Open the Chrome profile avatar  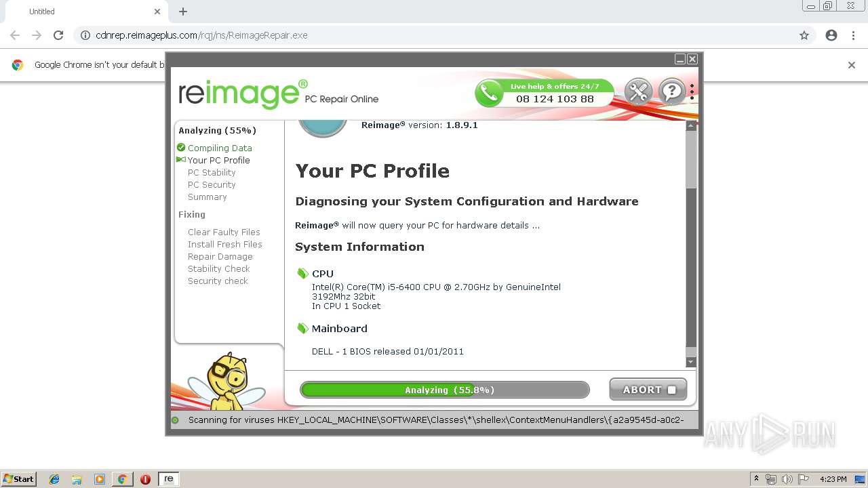[831, 35]
